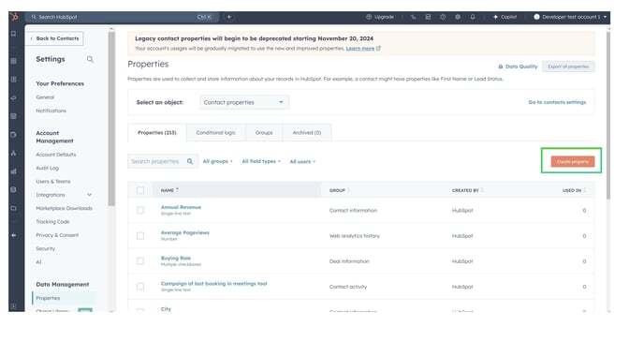This screenshot has width=644, height=356.
Task: Open Go to contacts settings link
Action: point(557,102)
